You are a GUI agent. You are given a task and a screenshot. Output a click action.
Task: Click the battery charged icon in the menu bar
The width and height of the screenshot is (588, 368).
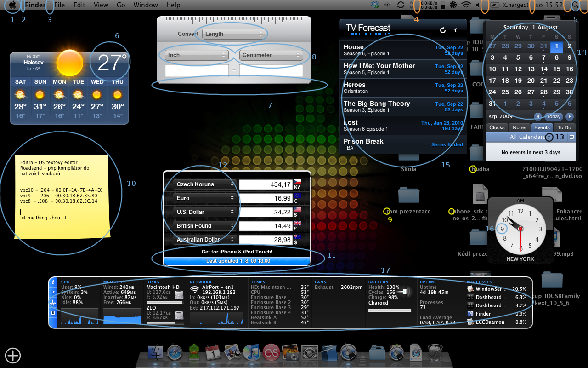[495, 5]
